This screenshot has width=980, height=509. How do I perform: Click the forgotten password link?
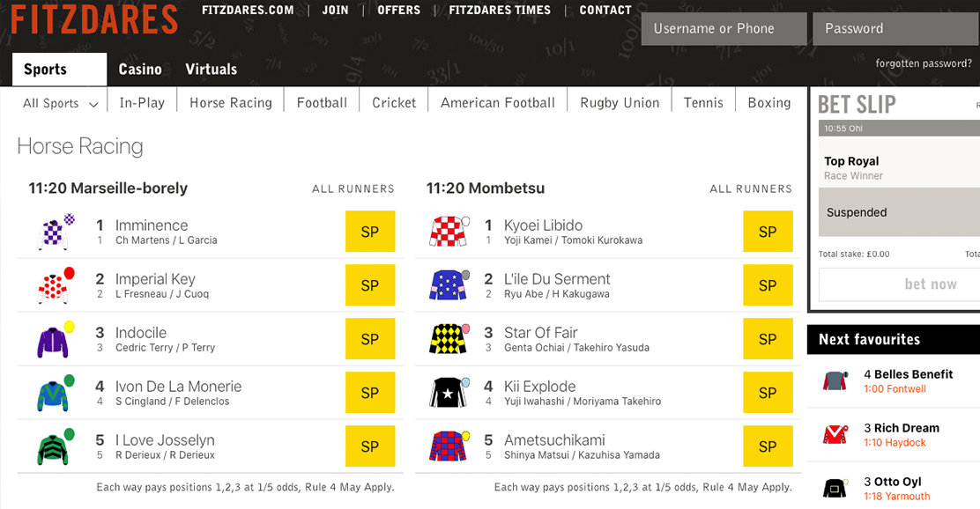[923, 63]
